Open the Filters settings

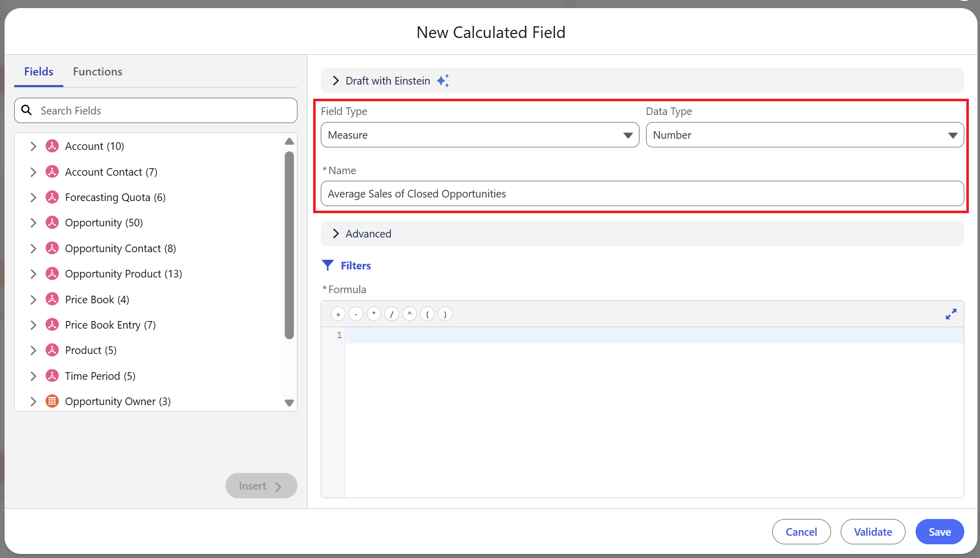347,265
